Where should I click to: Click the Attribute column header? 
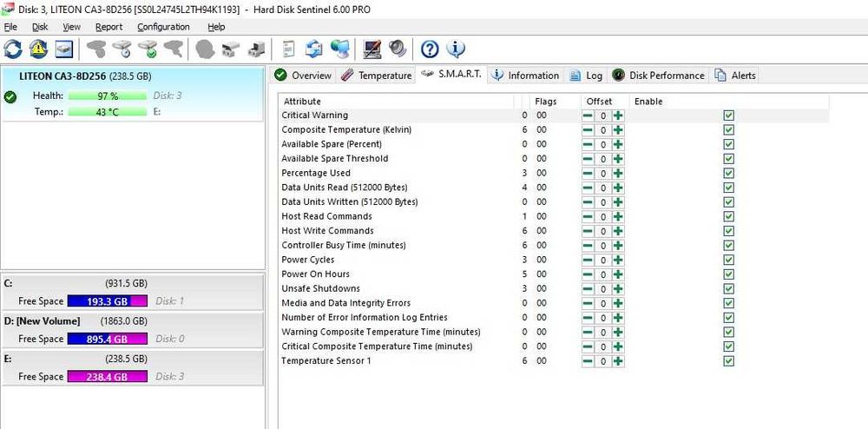pos(396,102)
